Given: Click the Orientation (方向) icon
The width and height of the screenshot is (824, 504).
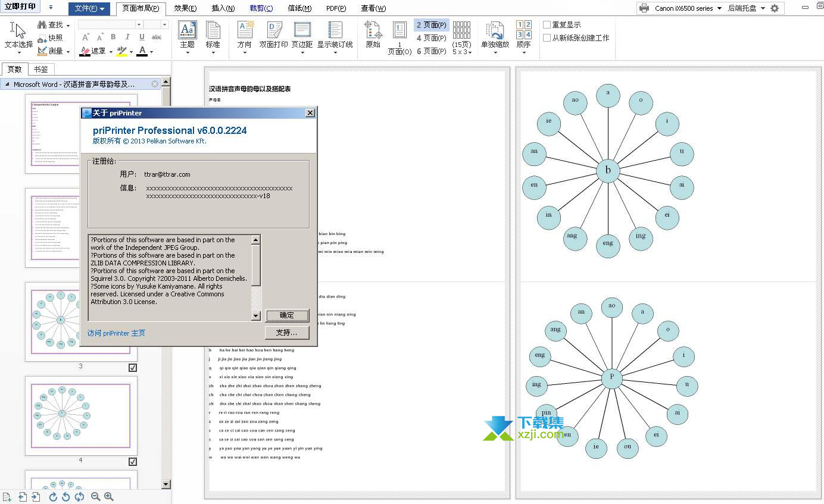Looking at the screenshot, I should tap(245, 30).
